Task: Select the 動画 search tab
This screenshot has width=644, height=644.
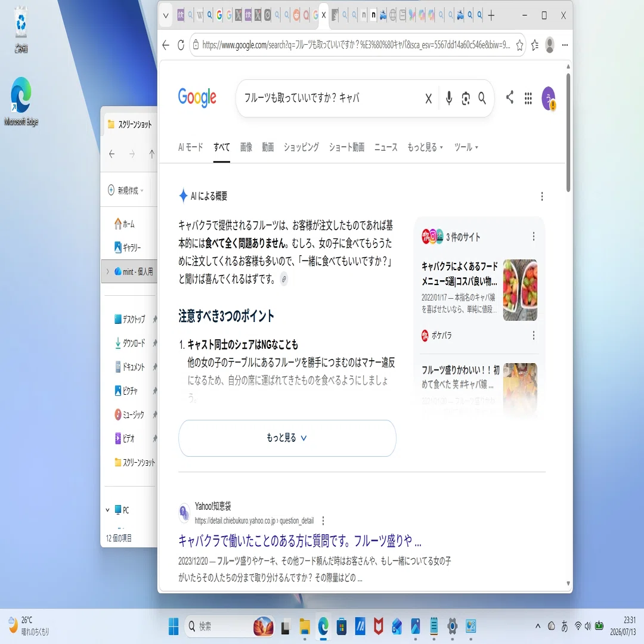Action: (268, 147)
